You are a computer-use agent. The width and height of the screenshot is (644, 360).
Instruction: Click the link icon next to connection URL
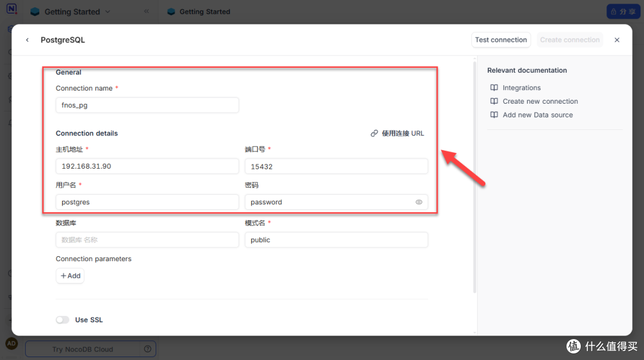pyautogui.click(x=374, y=134)
